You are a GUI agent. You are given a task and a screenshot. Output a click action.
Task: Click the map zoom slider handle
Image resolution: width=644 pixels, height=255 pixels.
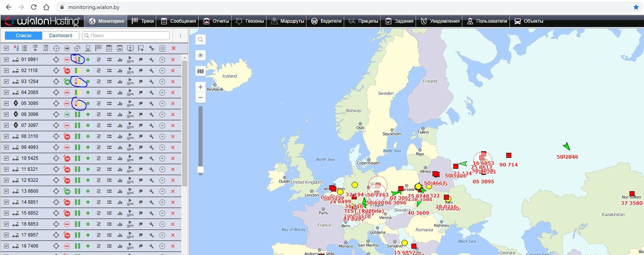[201, 170]
